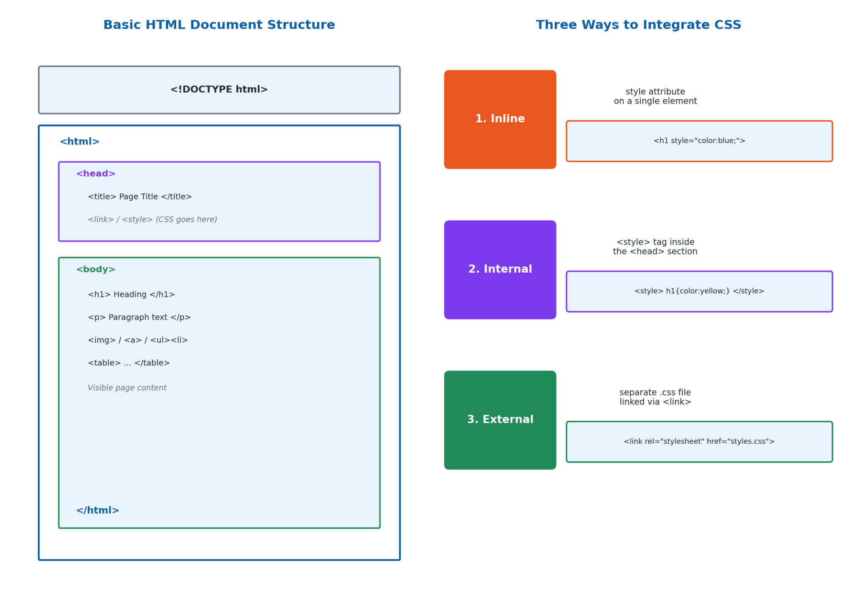The image size is (868, 606).
Task: Click the '<table> ... </table>' line
Action: click(129, 363)
